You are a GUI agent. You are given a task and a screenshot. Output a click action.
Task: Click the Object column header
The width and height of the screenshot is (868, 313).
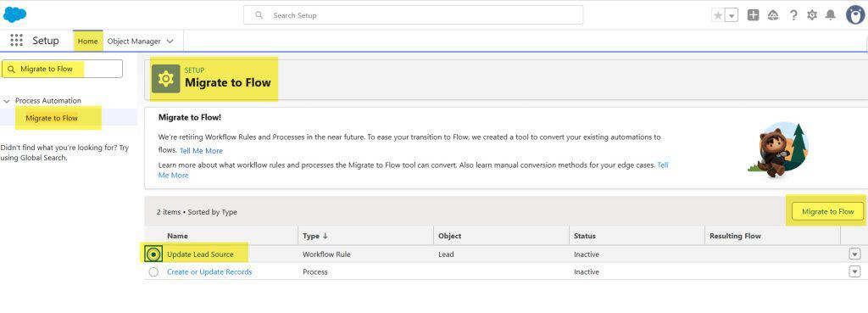[501, 236]
